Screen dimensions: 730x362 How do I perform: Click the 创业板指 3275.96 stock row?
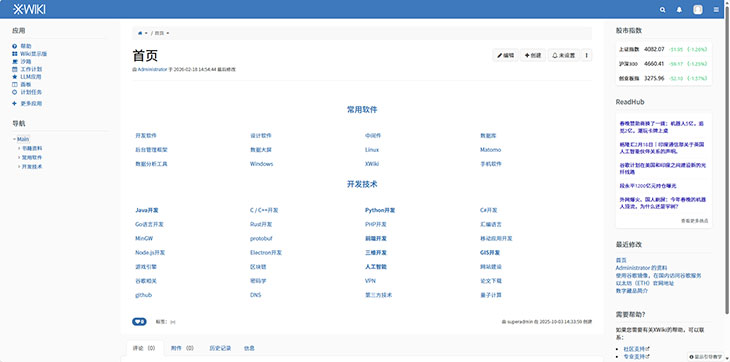pyautogui.click(x=663, y=78)
